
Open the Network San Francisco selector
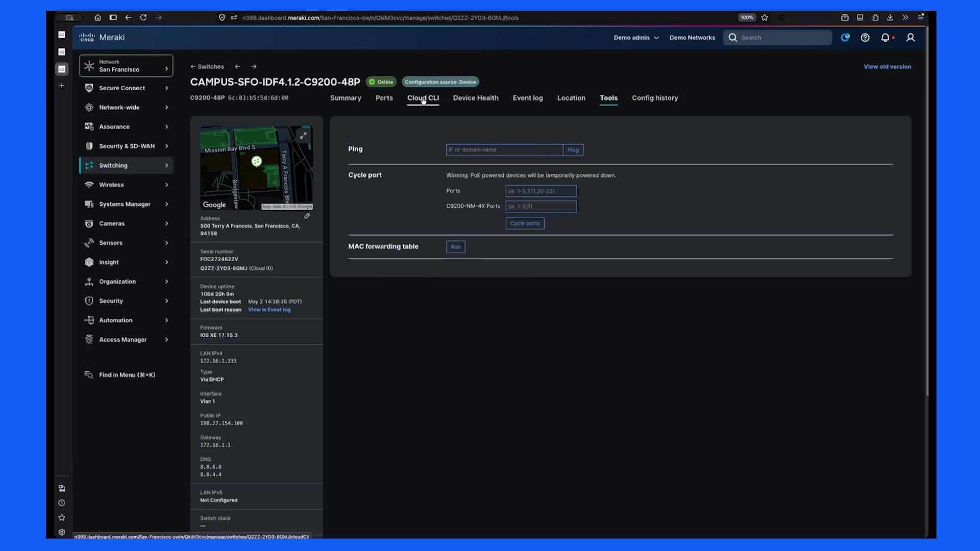pyautogui.click(x=126, y=66)
